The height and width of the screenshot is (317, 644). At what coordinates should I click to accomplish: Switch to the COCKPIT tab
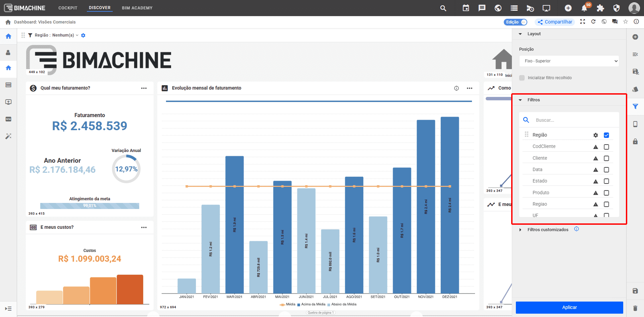point(68,8)
